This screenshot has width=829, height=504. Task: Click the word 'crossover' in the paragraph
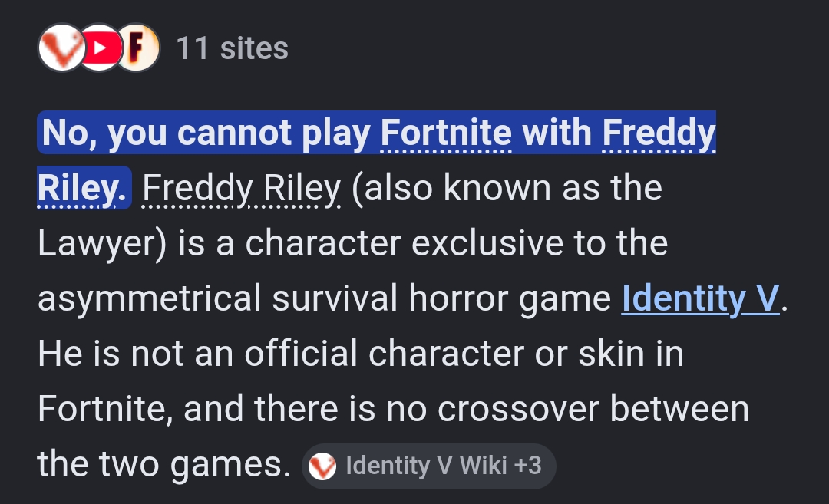518,409
